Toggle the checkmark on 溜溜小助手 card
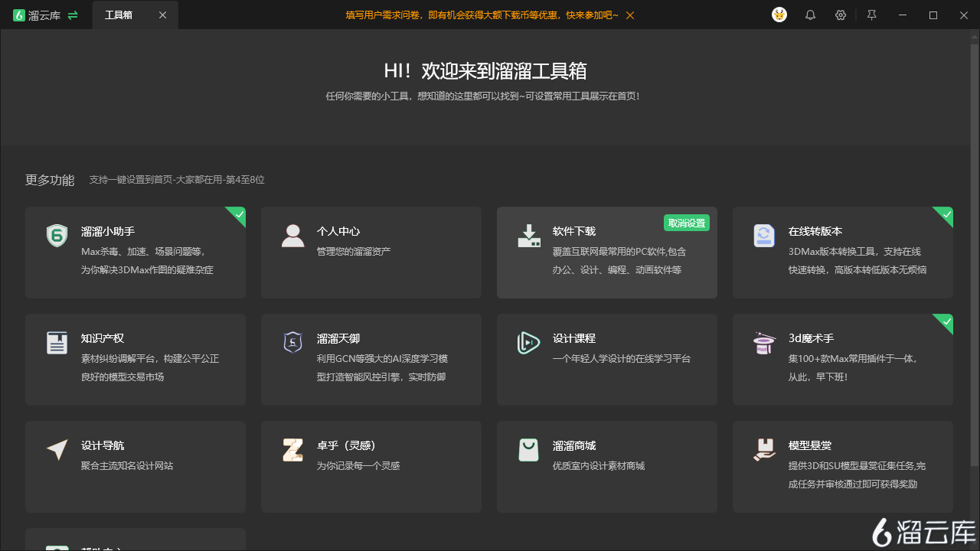Image resolution: width=980 pixels, height=551 pixels. point(238,214)
